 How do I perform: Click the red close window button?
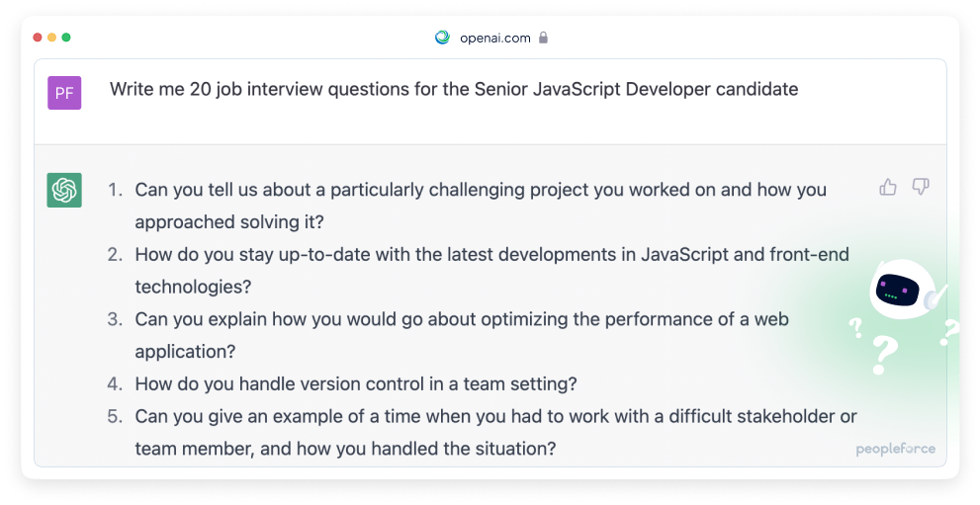click(x=38, y=38)
